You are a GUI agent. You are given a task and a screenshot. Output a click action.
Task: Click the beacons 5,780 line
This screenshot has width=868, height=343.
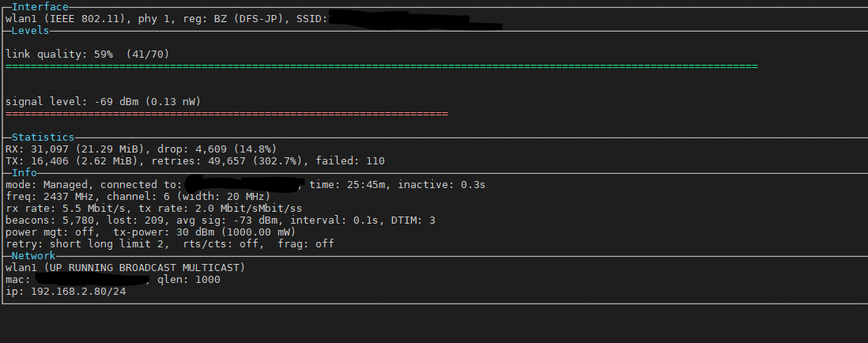(x=221, y=220)
